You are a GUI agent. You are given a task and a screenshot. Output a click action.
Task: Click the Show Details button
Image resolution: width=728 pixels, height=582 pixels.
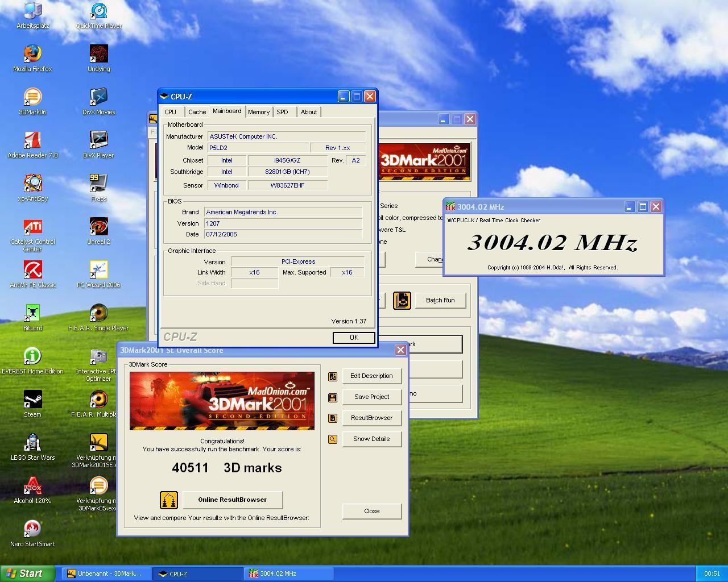371,439
